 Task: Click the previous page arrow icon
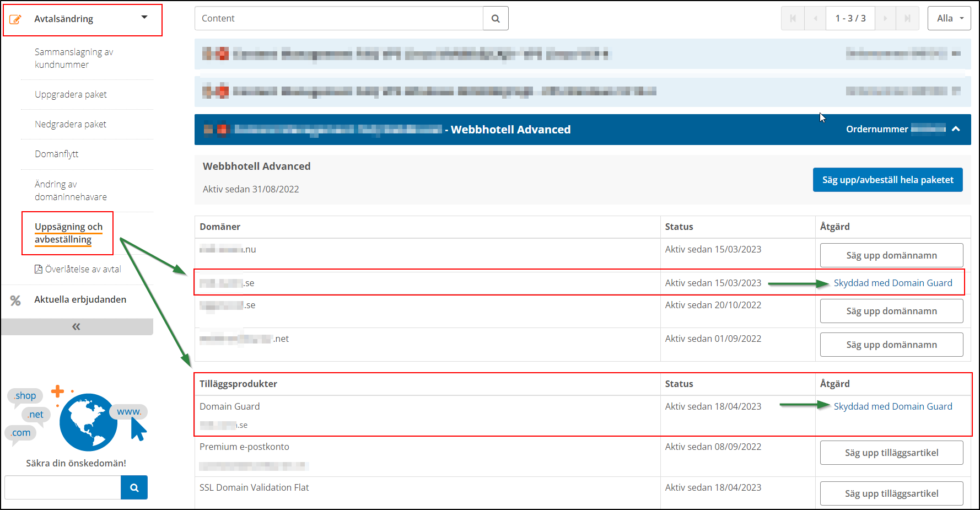[x=815, y=18]
